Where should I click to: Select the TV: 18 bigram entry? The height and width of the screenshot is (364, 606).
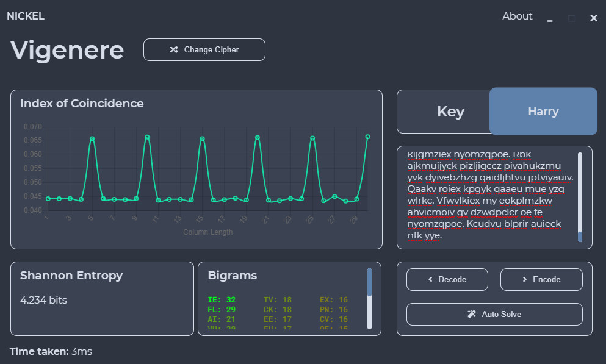[x=278, y=300]
